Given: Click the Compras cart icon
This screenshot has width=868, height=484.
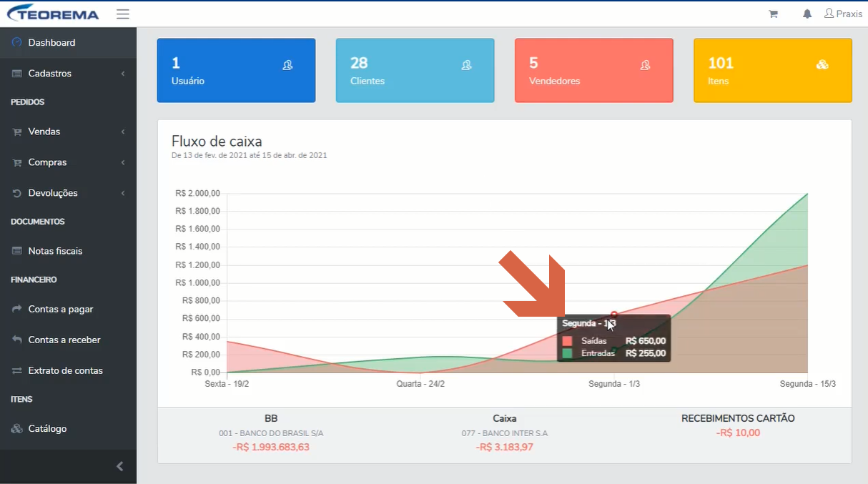Looking at the screenshot, I should pyautogui.click(x=17, y=163).
